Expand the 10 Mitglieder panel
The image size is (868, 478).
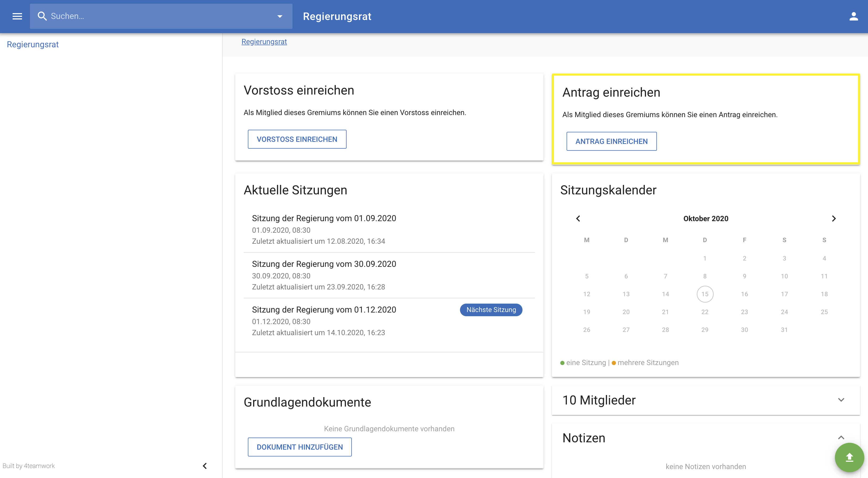pos(841,400)
